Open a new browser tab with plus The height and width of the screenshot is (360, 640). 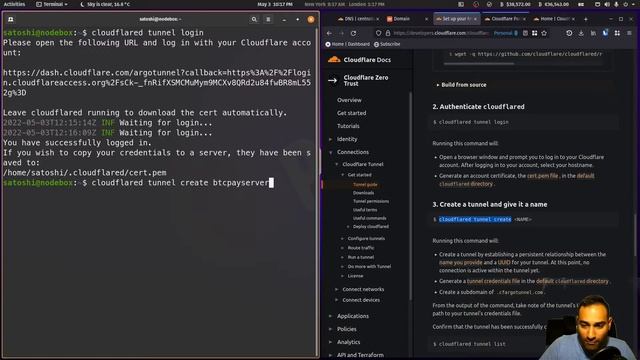pyautogui.click(x=586, y=19)
